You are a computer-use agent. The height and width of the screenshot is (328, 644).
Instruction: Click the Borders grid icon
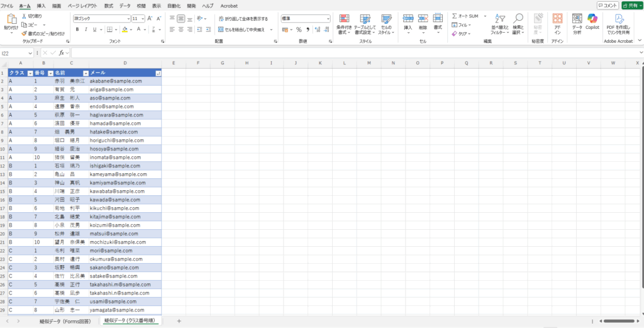(x=109, y=30)
